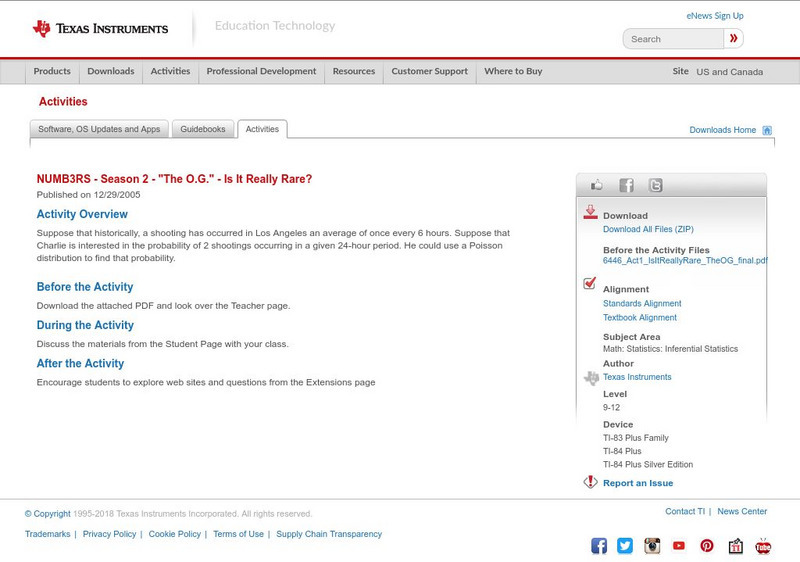
Task: Go to Downloads Home link
Action: [x=722, y=130]
